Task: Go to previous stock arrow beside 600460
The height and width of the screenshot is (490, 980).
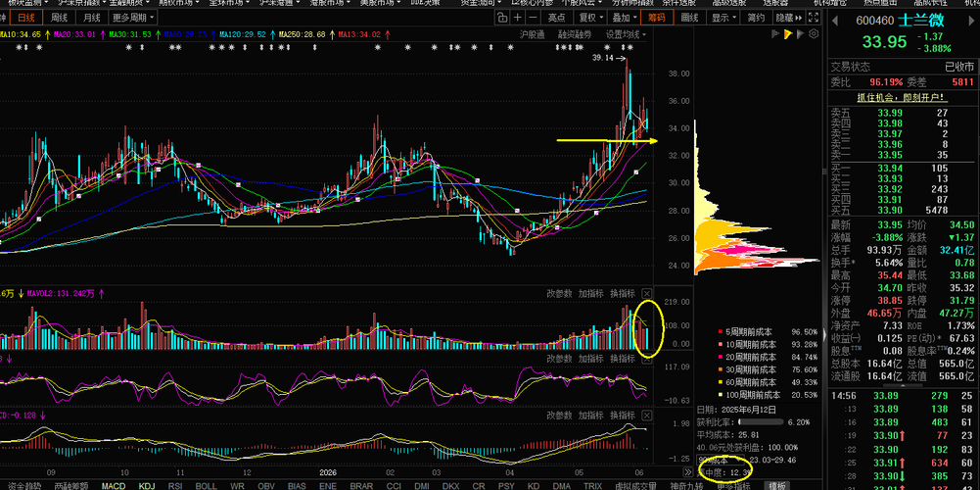Action: (x=834, y=21)
